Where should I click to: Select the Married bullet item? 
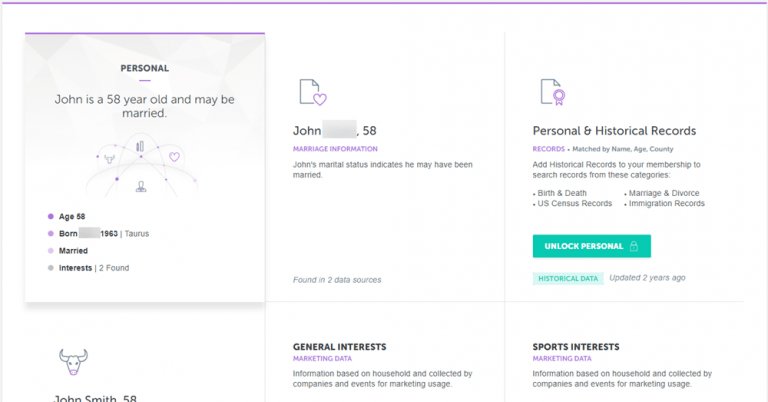tap(68, 251)
